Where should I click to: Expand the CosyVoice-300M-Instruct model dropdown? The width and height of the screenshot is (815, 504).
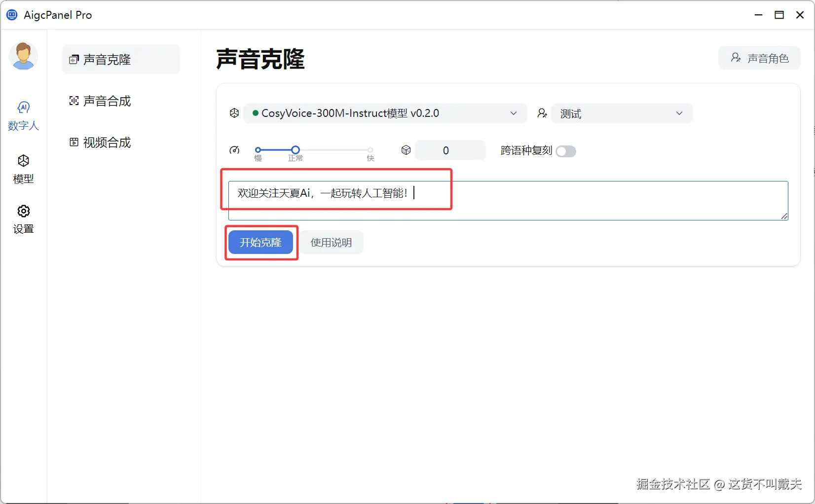tap(385, 113)
